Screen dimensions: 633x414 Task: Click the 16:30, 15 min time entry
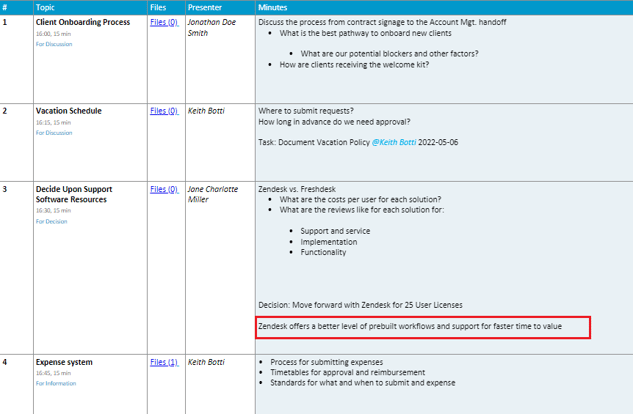pyautogui.click(x=53, y=211)
